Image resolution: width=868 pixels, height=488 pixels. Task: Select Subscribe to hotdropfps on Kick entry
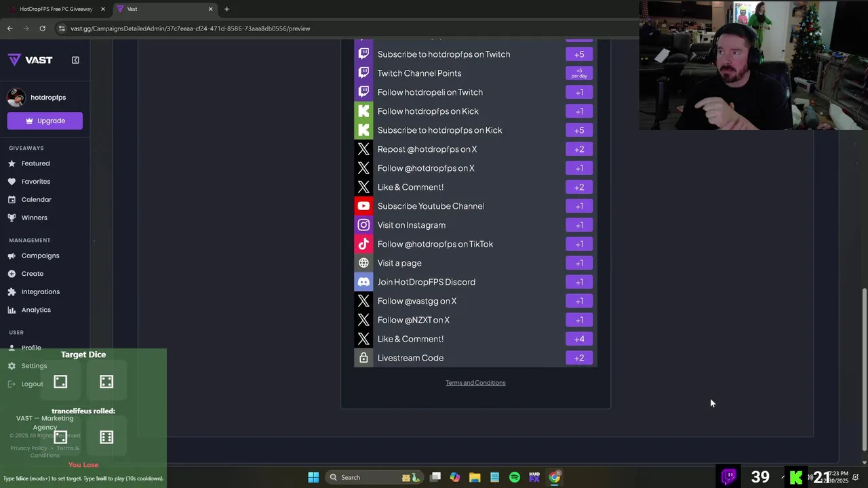(475, 130)
